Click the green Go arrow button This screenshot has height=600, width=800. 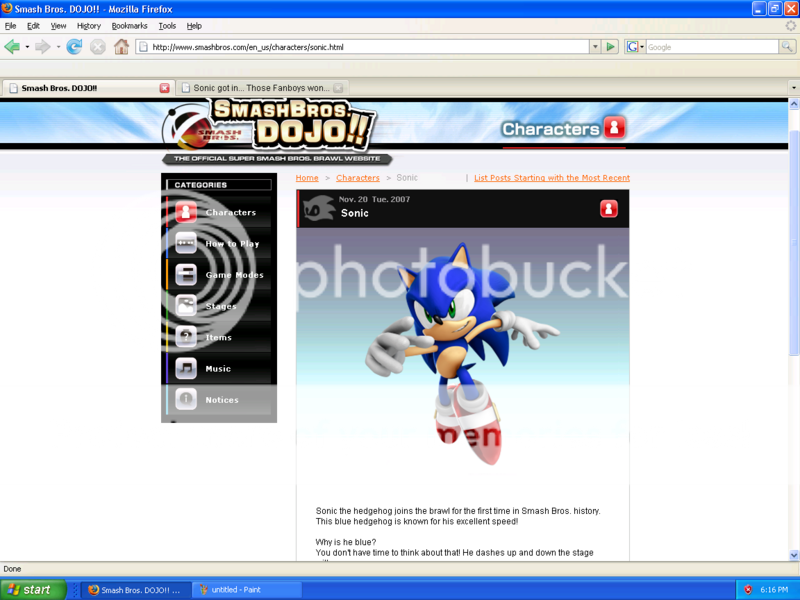pos(611,47)
